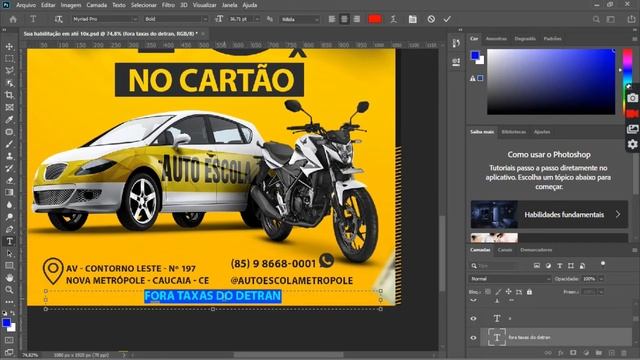Open the Imagem menu

click(71, 5)
